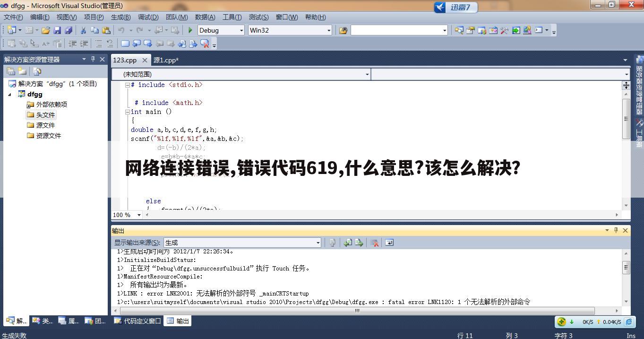Toggle word wrap in the Output panel

(389, 243)
